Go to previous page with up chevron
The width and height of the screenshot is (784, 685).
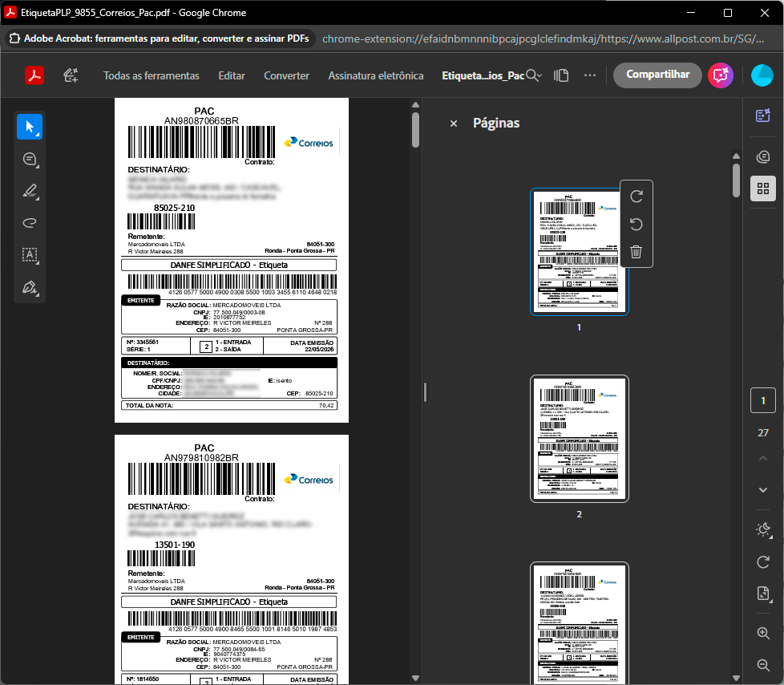(763, 458)
